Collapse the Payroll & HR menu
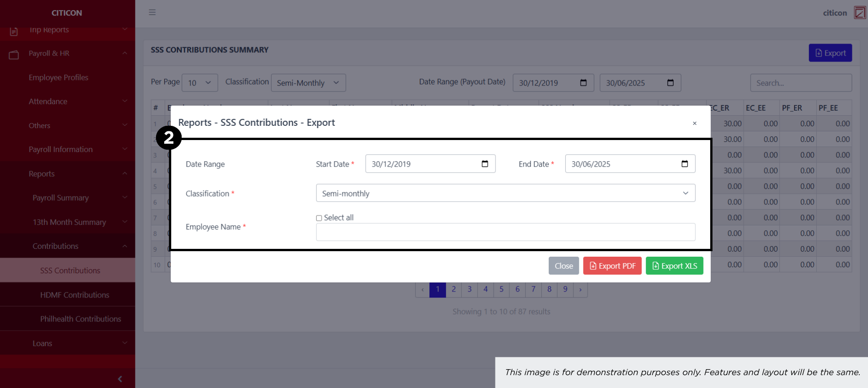This screenshot has width=868, height=388. pos(125,53)
